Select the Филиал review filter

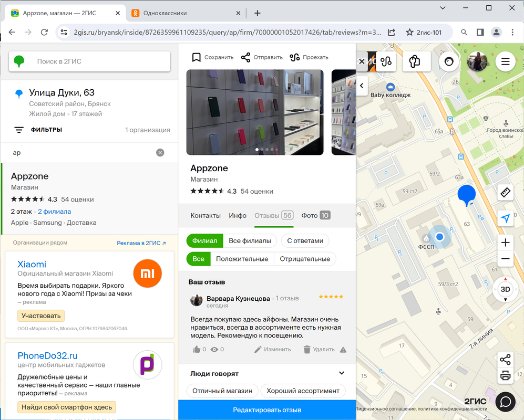[x=204, y=241]
